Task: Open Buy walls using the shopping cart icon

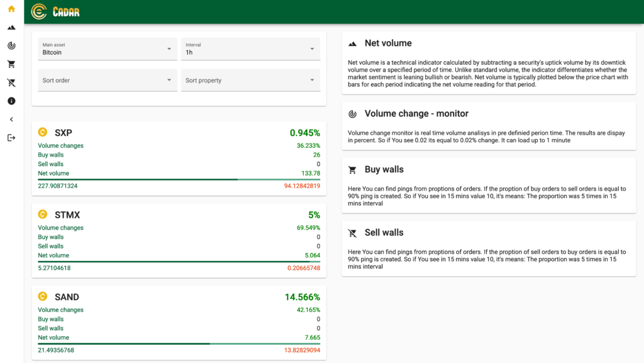Action: coord(11,64)
